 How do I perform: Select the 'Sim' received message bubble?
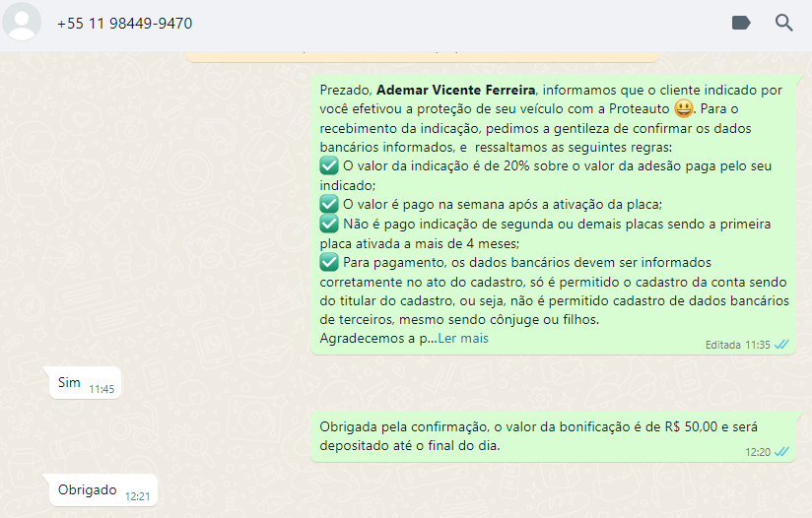[x=85, y=383]
